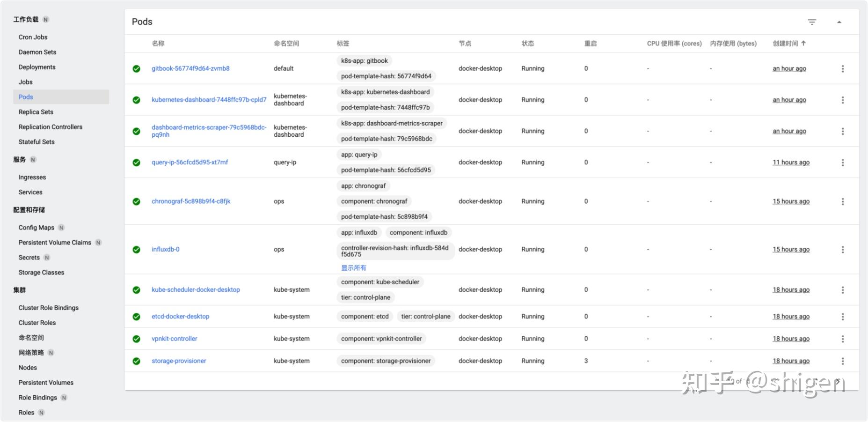Screen dimensions: 868x422
Task: Collapse the Pods card with arrow
Action: pyautogui.click(x=839, y=22)
